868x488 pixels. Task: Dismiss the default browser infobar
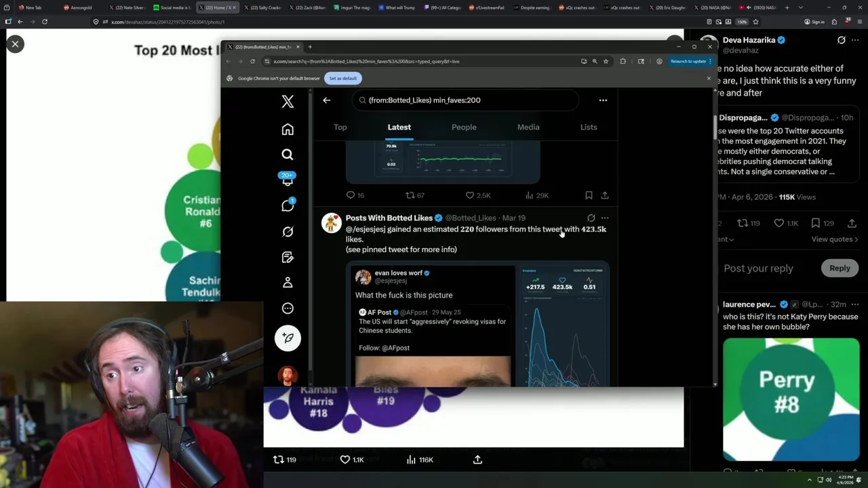pos(709,78)
